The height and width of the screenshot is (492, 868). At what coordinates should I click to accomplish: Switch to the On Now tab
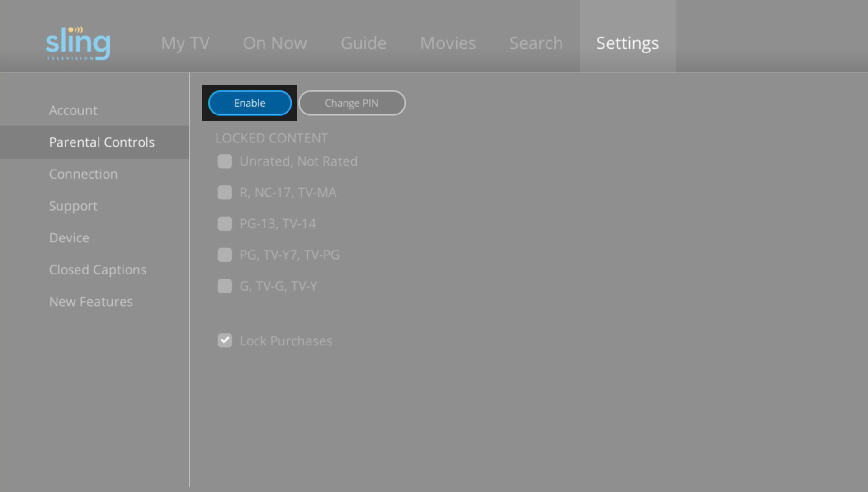click(275, 43)
